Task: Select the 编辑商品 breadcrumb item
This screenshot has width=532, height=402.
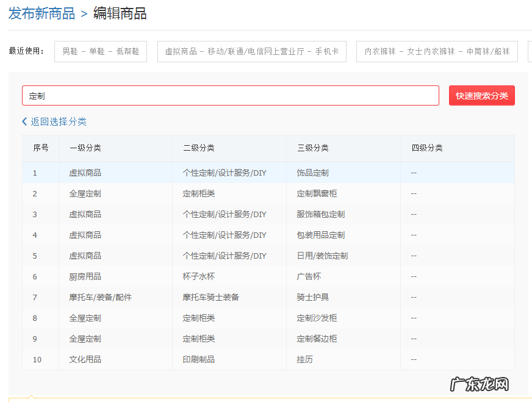Action: pos(120,12)
